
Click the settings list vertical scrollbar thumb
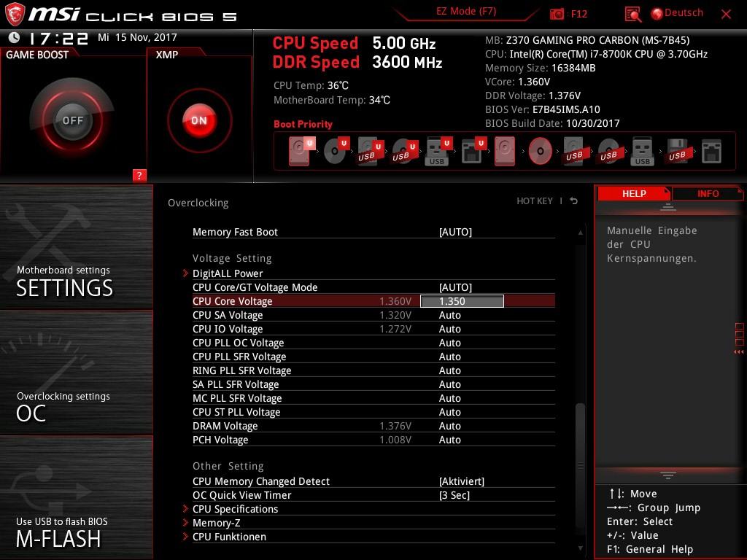coord(580,464)
